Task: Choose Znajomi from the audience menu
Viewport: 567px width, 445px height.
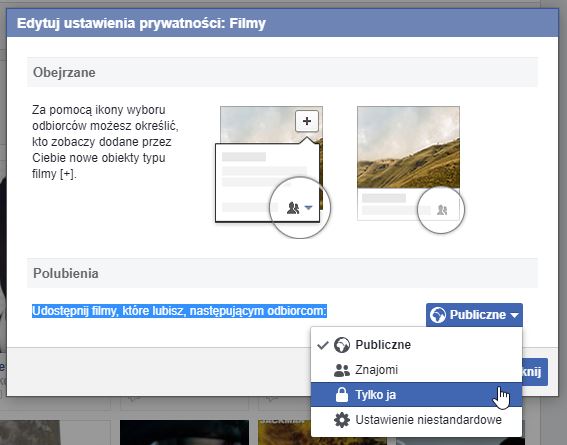Action: (416, 370)
